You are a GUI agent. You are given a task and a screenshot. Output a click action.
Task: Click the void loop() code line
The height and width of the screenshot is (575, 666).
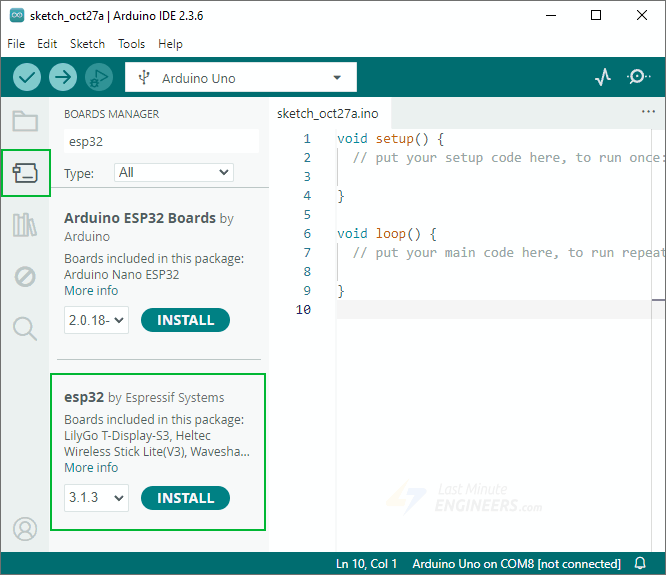[x=387, y=234]
